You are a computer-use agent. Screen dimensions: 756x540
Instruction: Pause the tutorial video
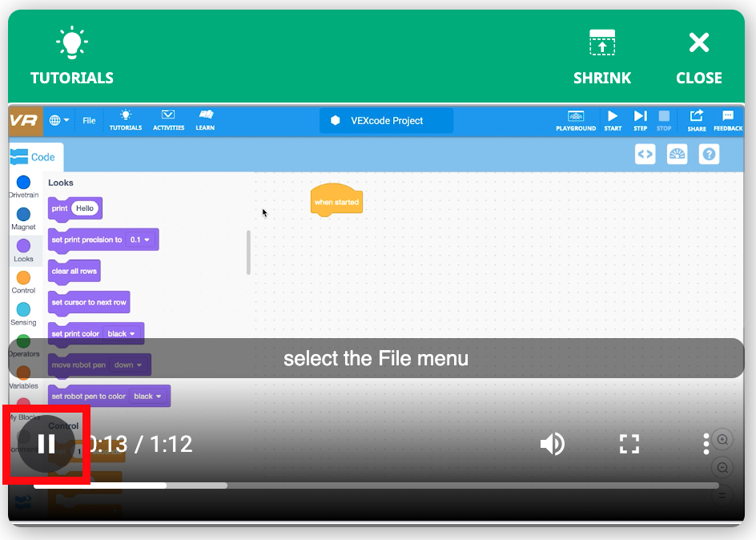point(46,442)
